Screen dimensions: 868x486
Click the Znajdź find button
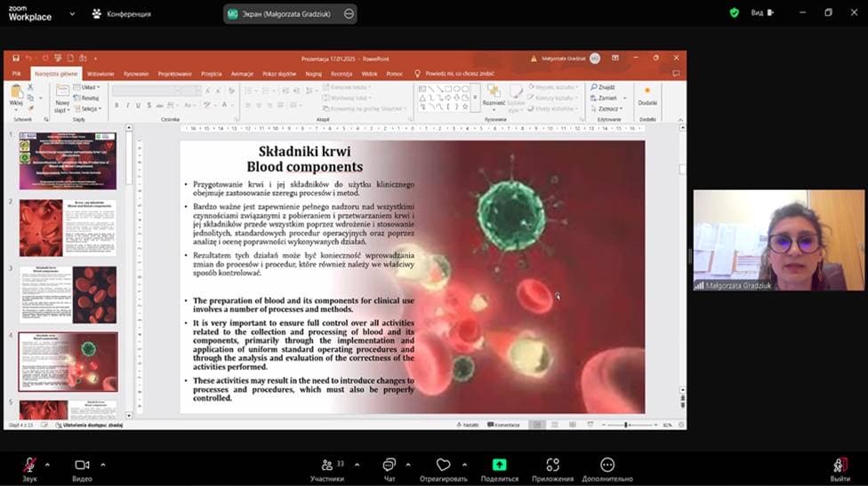(604, 88)
